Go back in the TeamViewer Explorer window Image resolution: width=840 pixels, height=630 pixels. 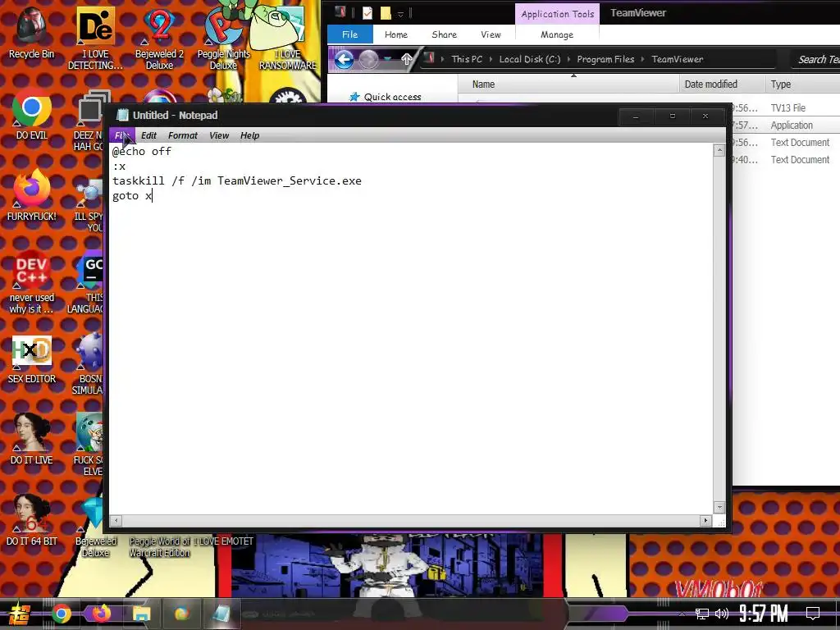[x=344, y=59]
